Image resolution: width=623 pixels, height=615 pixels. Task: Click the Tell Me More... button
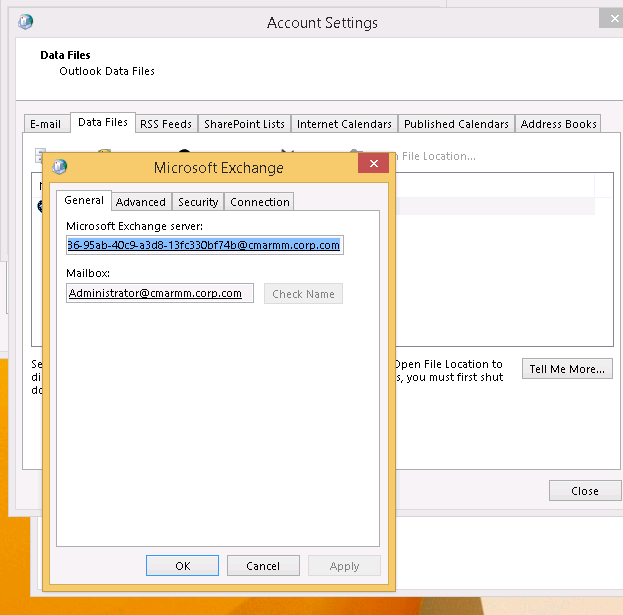tap(567, 369)
